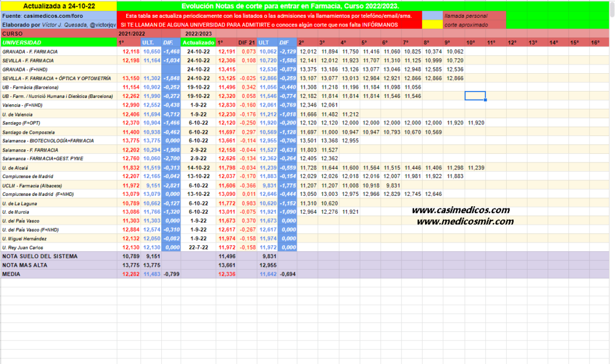Click the 'DIF 21' column header
This screenshot has width=615, height=364.
[x=246, y=43]
